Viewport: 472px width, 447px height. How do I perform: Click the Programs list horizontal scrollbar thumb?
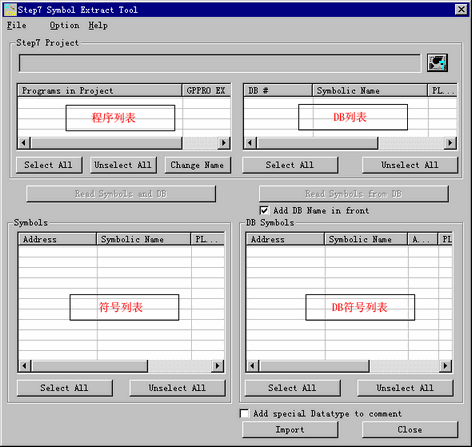(106, 143)
